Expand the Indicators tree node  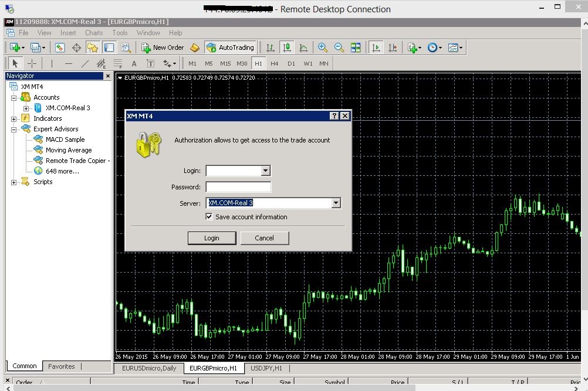coord(14,119)
